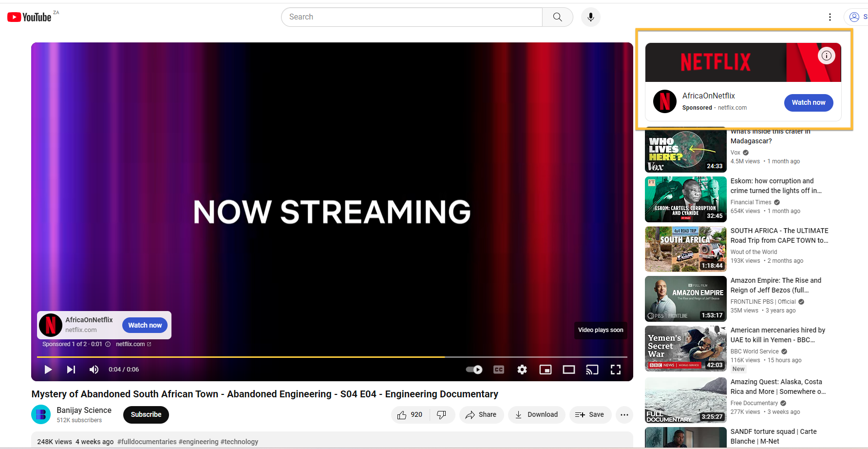Toggle the autoplay switch
The height and width of the screenshot is (449, 868).
[474, 370]
